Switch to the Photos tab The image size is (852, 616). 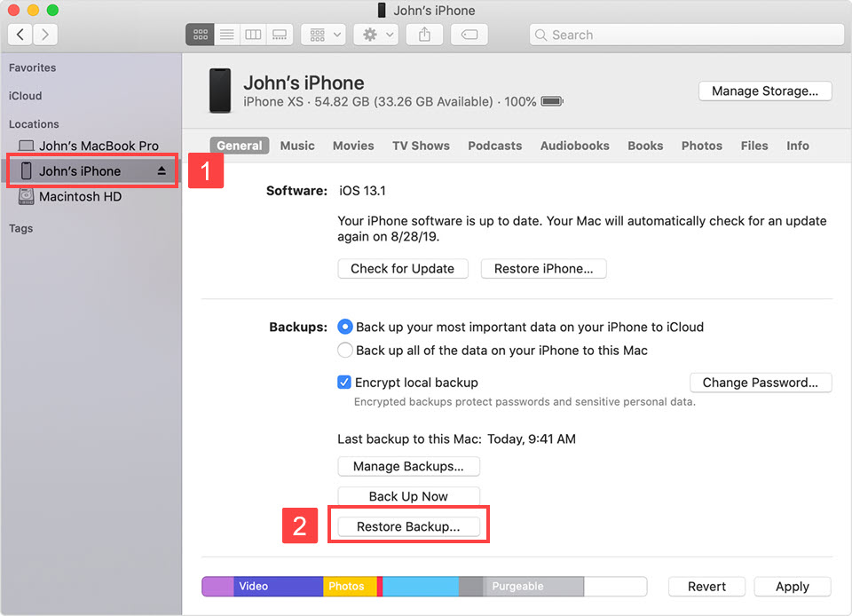click(702, 146)
